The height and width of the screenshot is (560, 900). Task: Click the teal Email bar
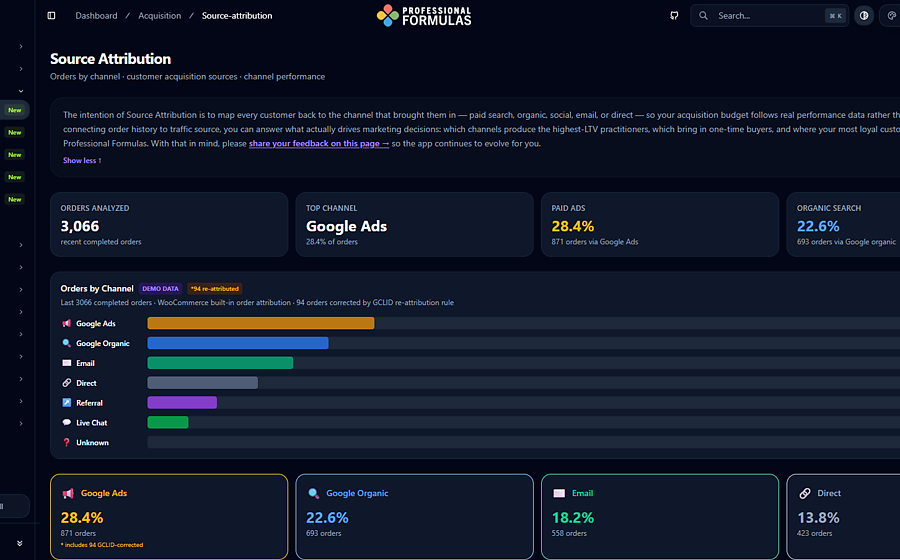(220, 363)
